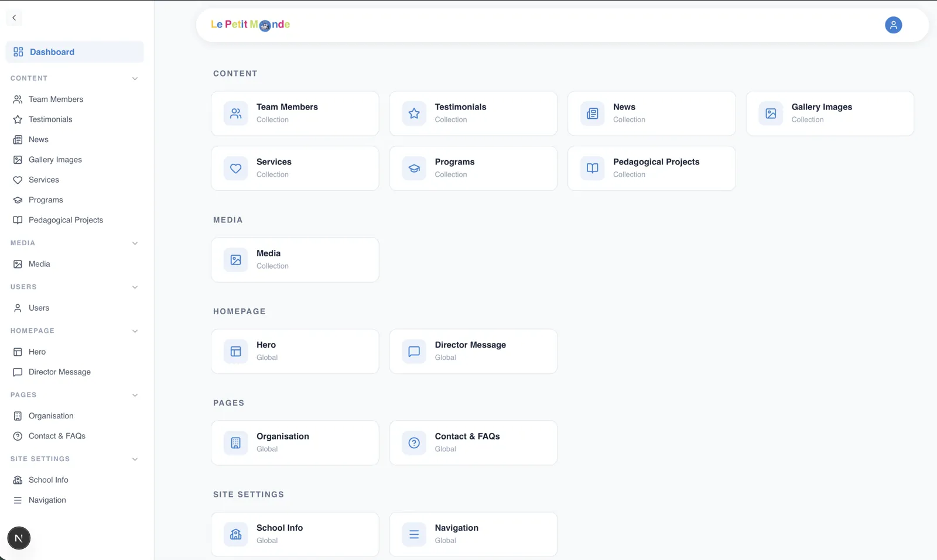Click the Pedagogical Projects card book icon
Screen dimensions: 937x560
[x=593, y=169]
